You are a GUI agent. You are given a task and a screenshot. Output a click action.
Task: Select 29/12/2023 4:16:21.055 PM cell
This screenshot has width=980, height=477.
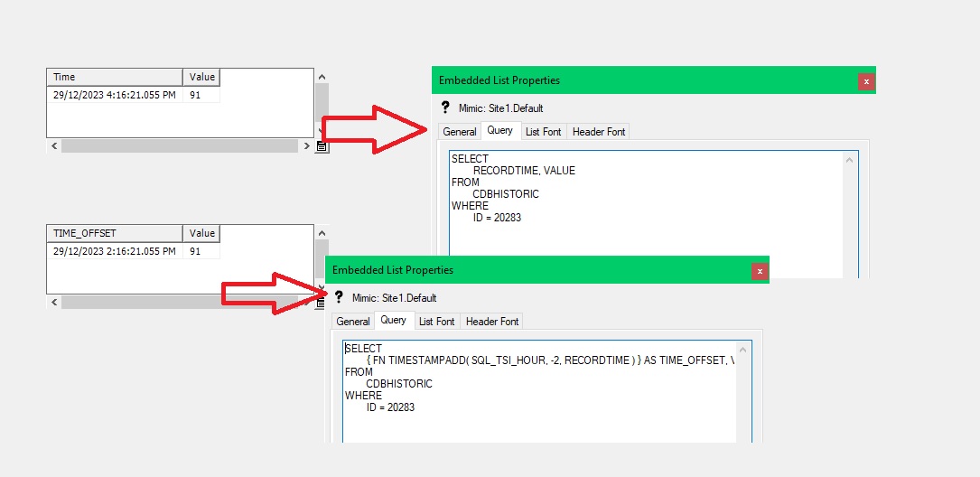coord(115,94)
